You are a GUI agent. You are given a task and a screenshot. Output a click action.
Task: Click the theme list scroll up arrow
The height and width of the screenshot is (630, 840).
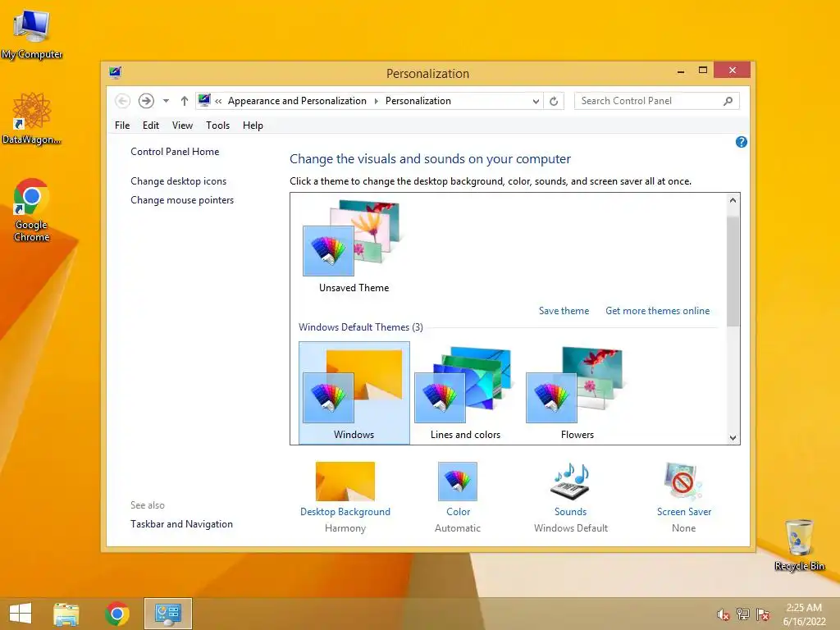click(x=733, y=200)
